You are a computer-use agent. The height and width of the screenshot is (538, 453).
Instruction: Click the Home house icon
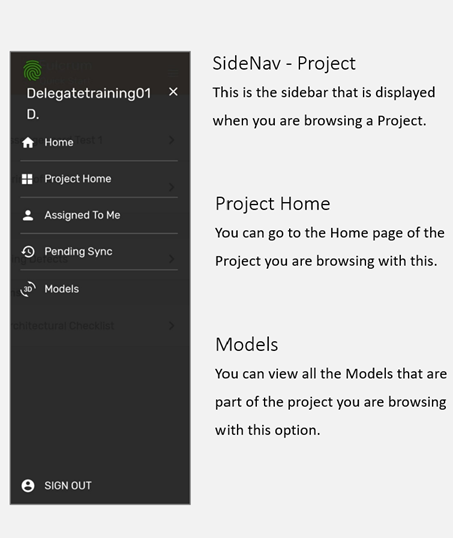pyautogui.click(x=28, y=142)
